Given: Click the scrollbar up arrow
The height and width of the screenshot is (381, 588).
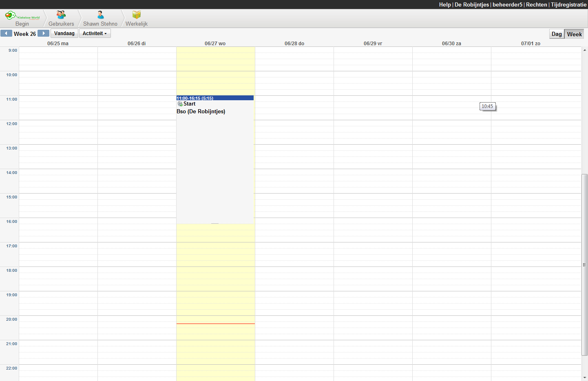Looking at the screenshot, I should (x=585, y=50).
